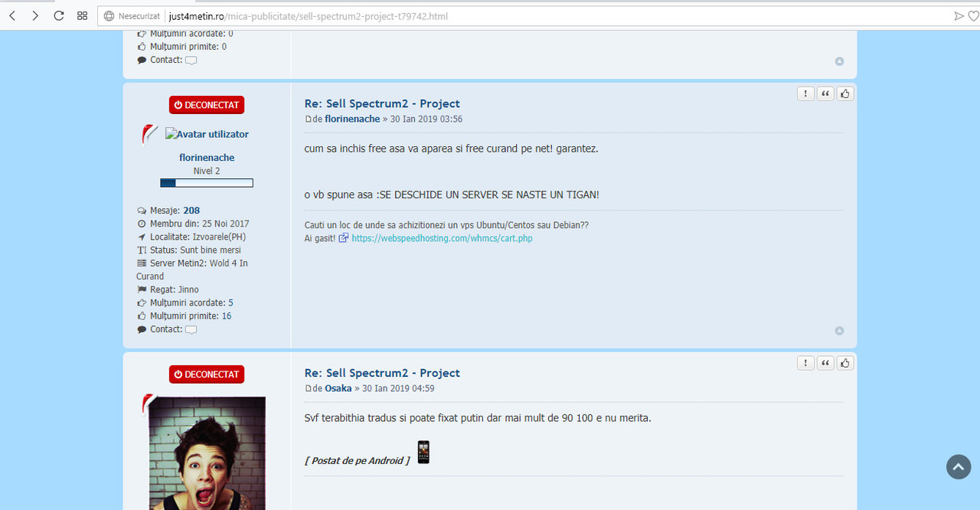Open florinenache's post permalink icon
This screenshot has width=980, height=510.
tap(309, 119)
